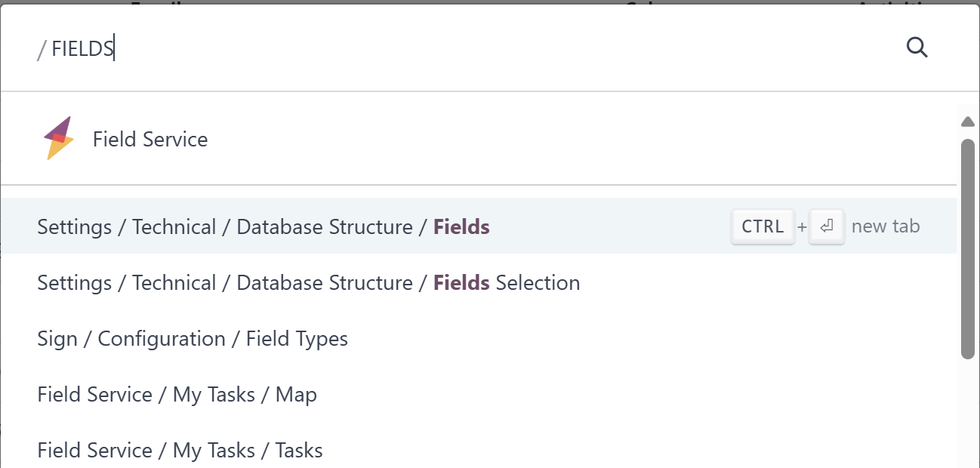Click the word Selection in the second result
The width and height of the screenshot is (980, 468).
pyautogui.click(x=538, y=282)
